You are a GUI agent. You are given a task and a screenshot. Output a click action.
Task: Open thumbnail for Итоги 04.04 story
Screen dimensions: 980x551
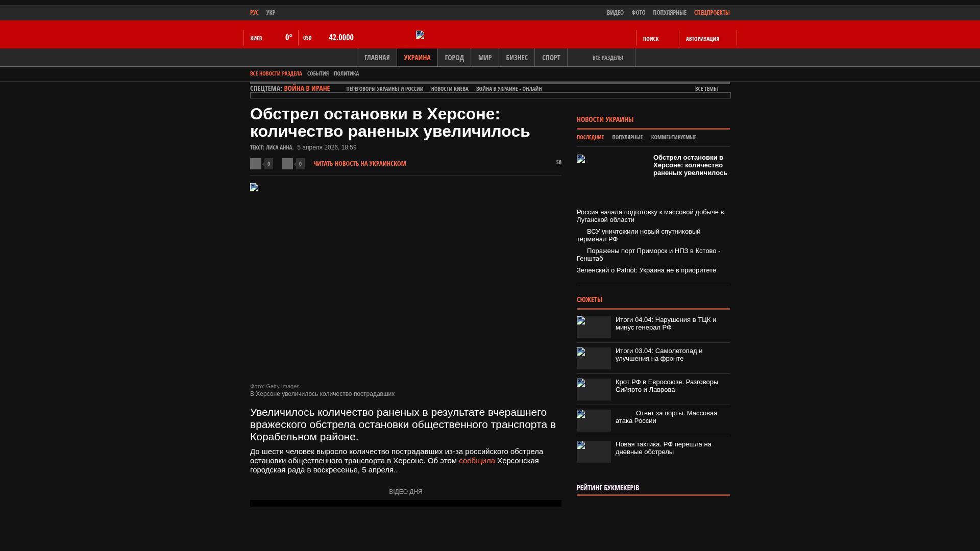(x=594, y=327)
